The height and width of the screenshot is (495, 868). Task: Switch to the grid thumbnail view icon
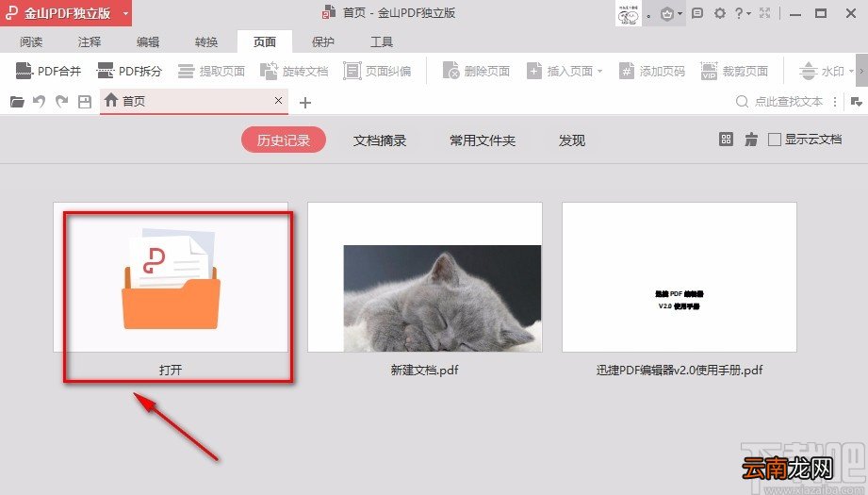[x=726, y=139]
